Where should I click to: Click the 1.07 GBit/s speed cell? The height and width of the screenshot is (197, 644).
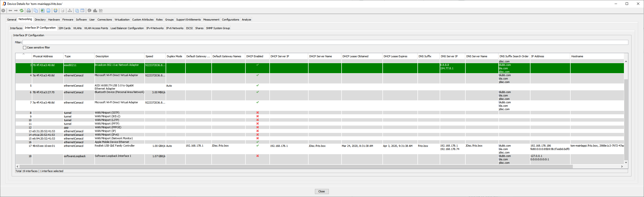coord(159,156)
